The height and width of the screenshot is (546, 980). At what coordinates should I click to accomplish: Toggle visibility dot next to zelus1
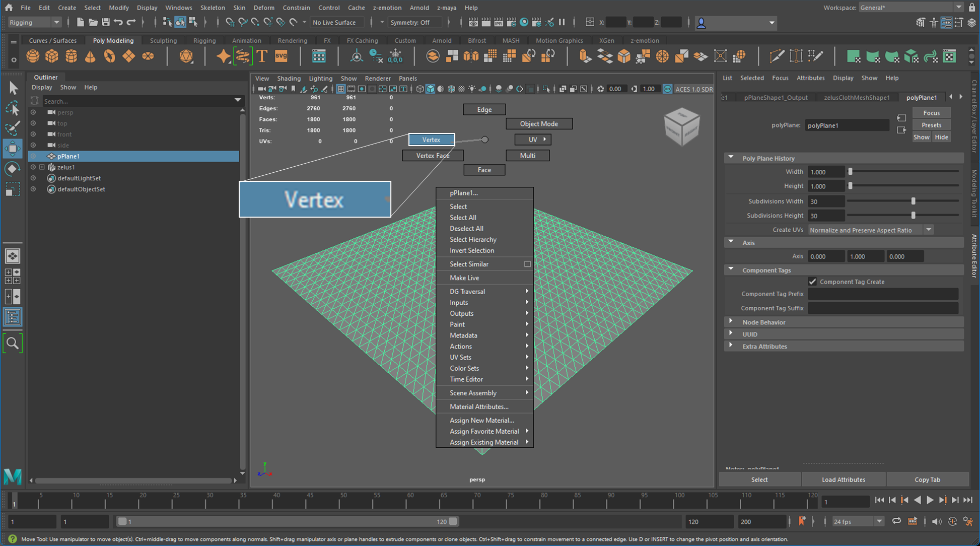[x=33, y=167]
